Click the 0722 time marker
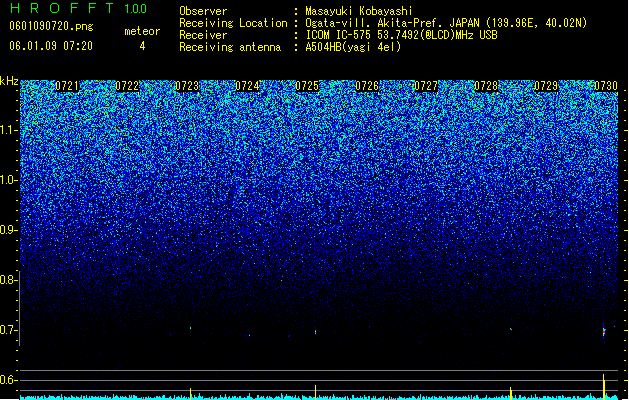629x400 pixels. pos(127,86)
